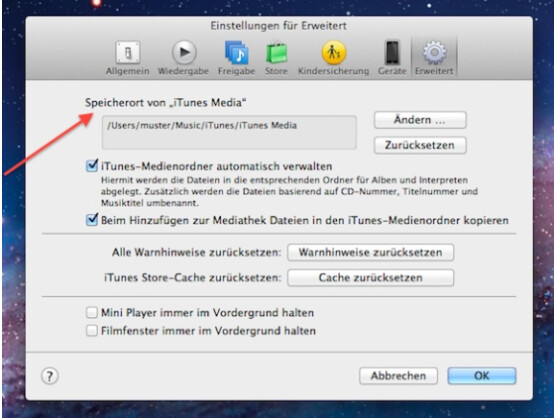Viewport: 557px width, 418px height.
Task: Open the Wiedergabe playback pane
Action: pyautogui.click(x=183, y=58)
